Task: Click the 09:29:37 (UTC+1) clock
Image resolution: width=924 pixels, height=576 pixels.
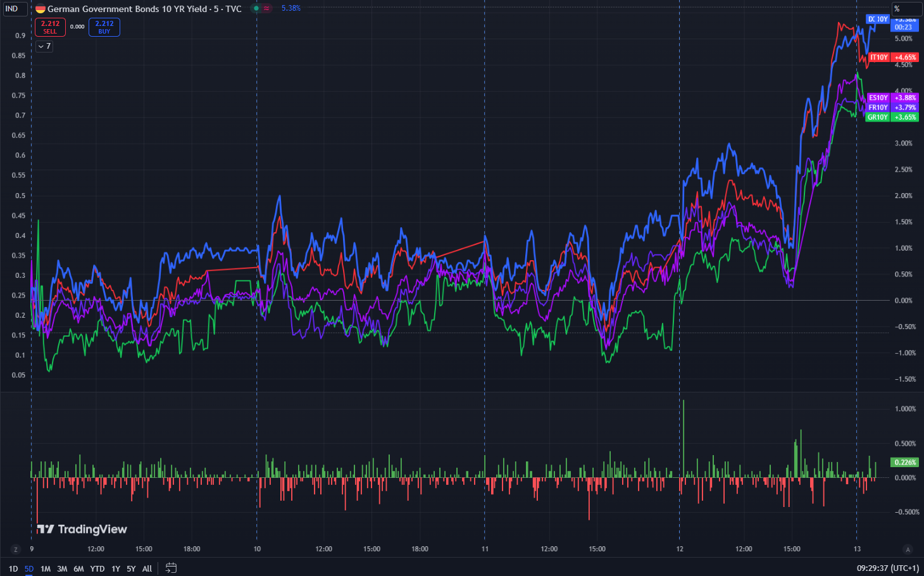Action: coord(887,568)
